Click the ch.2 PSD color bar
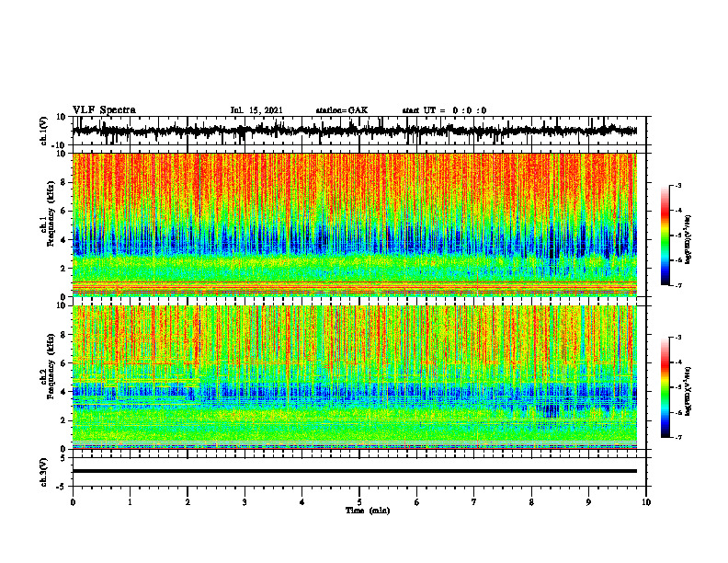This screenshot has width=728, height=563. (x=665, y=387)
